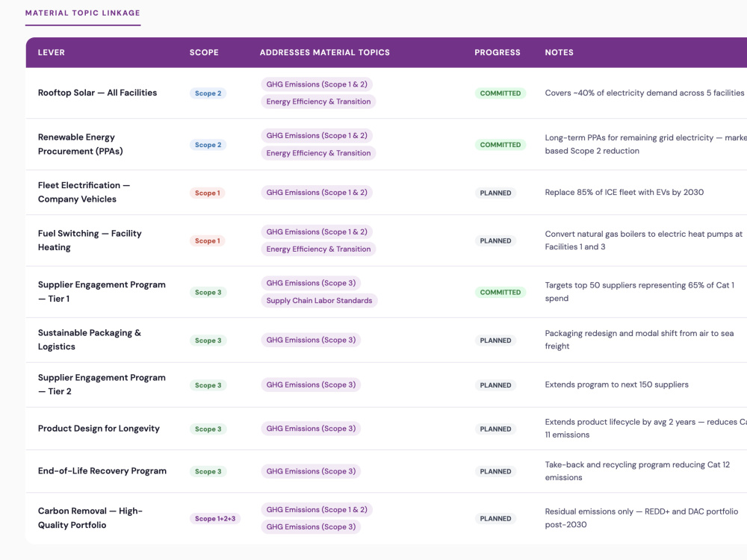Click note 'Replace 85% of ICE fleet with EVs by 2030'

(x=624, y=193)
